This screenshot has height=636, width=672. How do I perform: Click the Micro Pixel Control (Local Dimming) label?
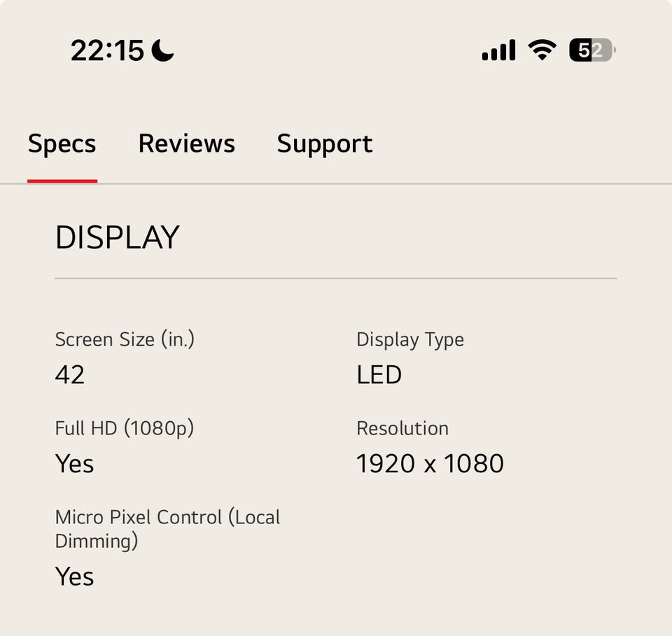[167, 528]
